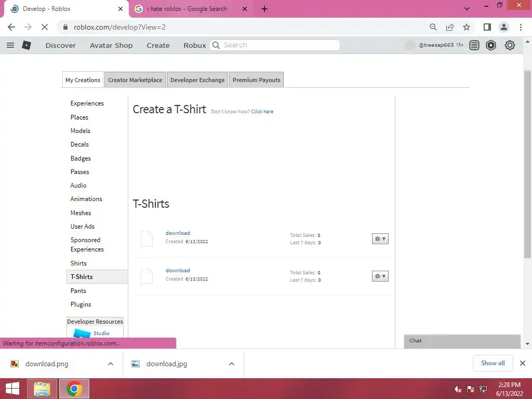Click Show all downloads button
This screenshot has height=399, width=532.
pyautogui.click(x=493, y=363)
